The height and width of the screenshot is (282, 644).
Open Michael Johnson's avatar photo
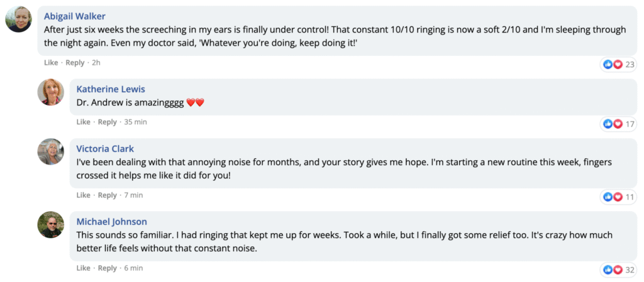point(50,225)
